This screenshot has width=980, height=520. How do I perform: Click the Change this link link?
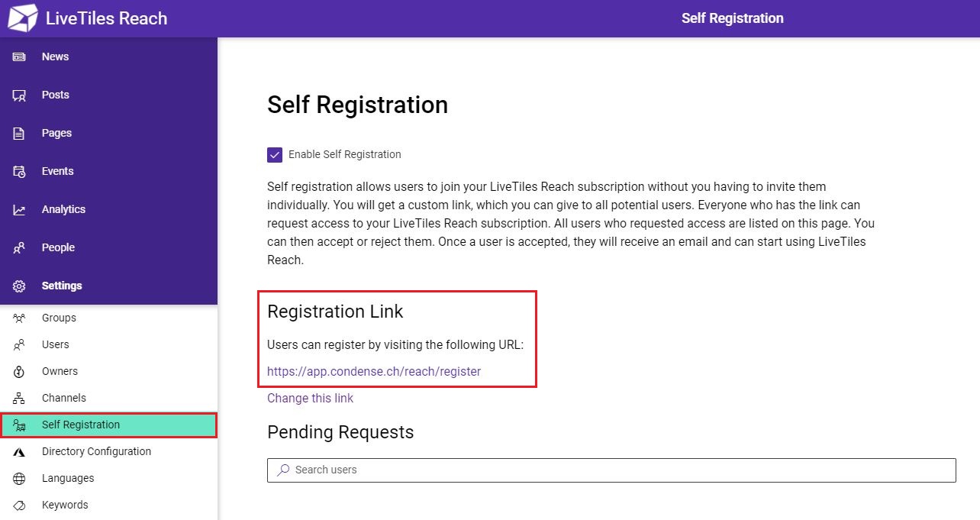pos(310,399)
